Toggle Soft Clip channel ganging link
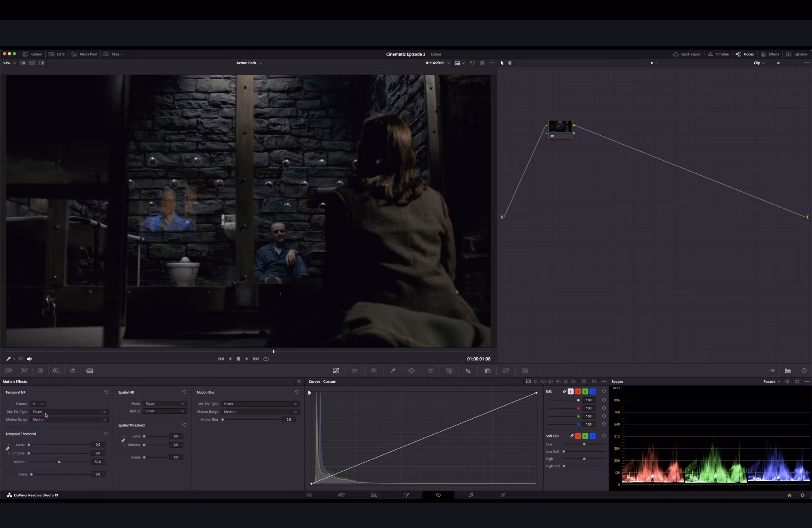812x528 pixels. pos(572,436)
